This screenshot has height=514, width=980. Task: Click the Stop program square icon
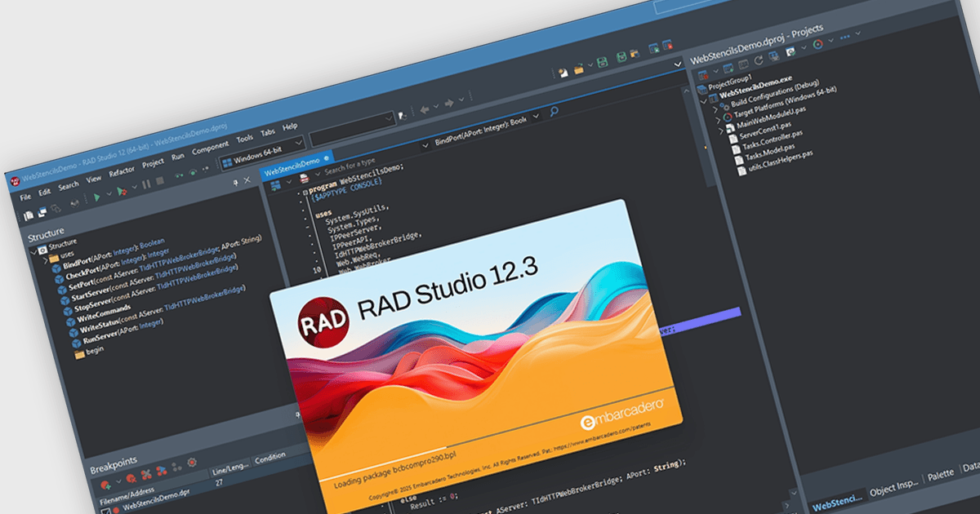coord(160,180)
